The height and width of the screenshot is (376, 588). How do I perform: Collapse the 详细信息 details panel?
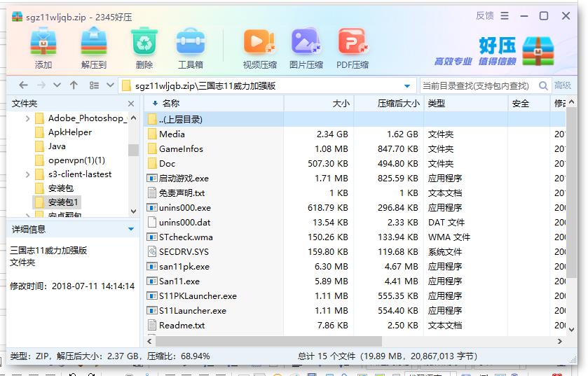coord(131,229)
